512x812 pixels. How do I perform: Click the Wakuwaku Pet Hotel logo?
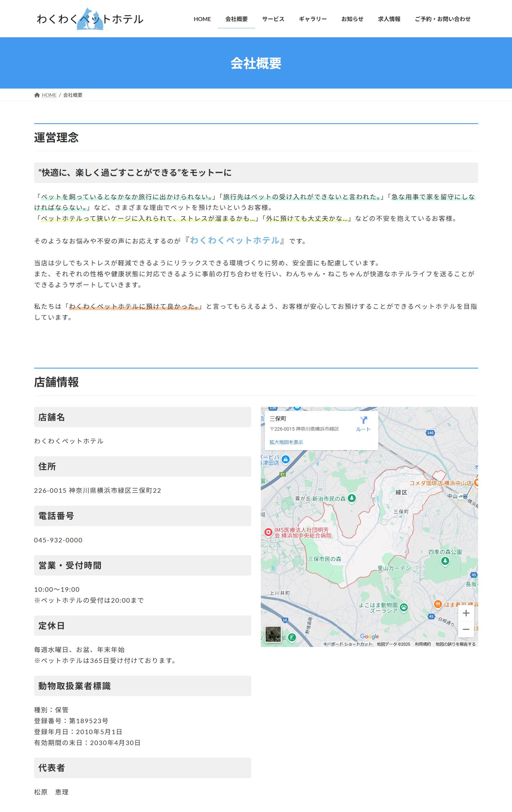pyautogui.click(x=90, y=19)
